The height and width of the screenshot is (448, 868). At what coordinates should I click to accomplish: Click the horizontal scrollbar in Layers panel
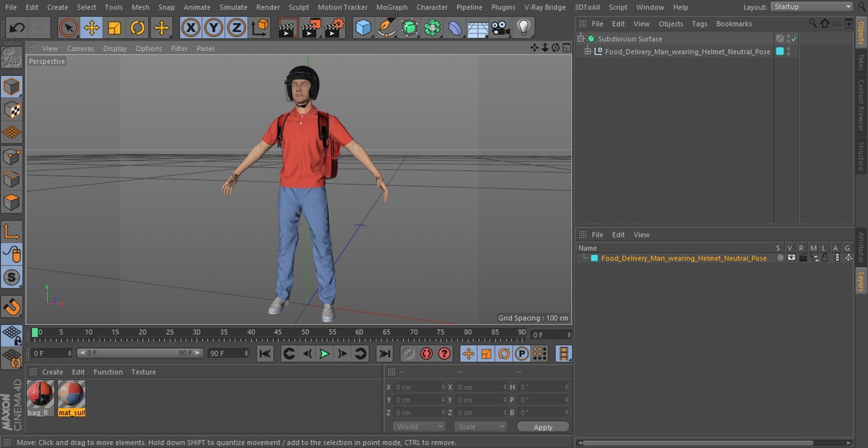[x=698, y=443]
